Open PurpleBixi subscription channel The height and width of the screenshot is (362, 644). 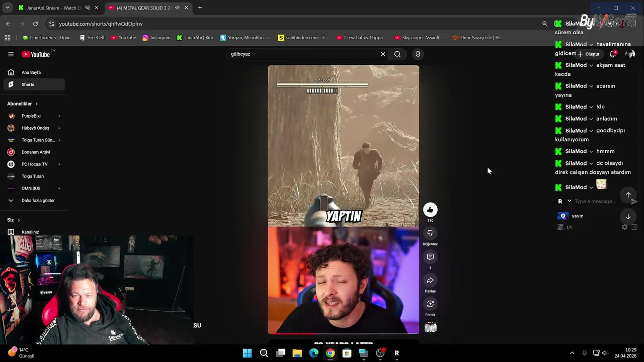click(34, 116)
